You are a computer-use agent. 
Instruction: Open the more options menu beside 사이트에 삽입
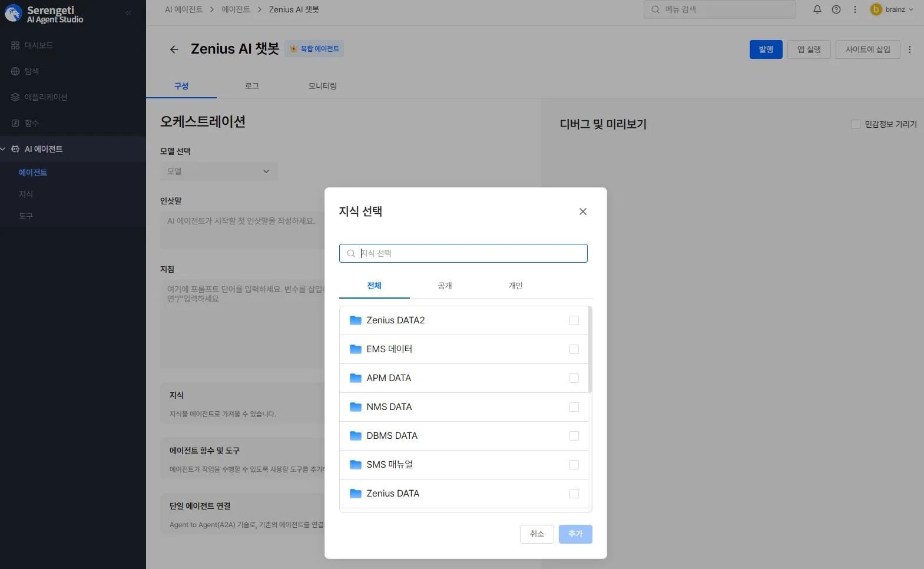tap(910, 49)
